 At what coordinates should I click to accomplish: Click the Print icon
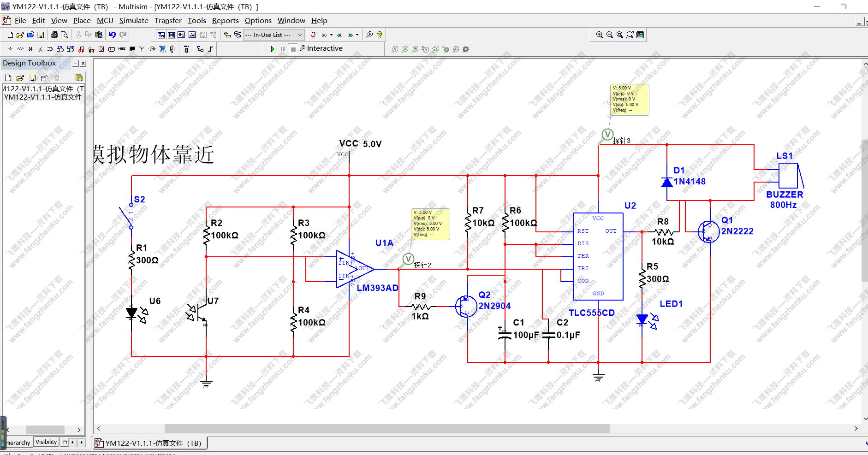pyautogui.click(x=54, y=35)
